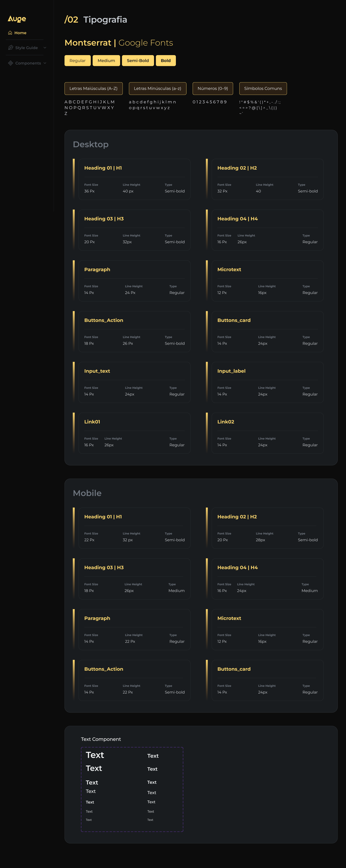Viewport: 346px width, 868px height.
Task: Switch to Letras Maiúsculas (A–Z) tab
Action: click(x=93, y=89)
